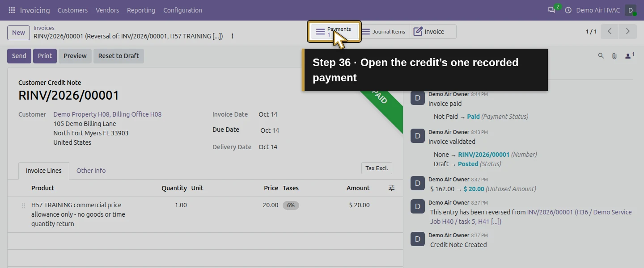
Task: Create a New credit note
Action: click(18, 33)
